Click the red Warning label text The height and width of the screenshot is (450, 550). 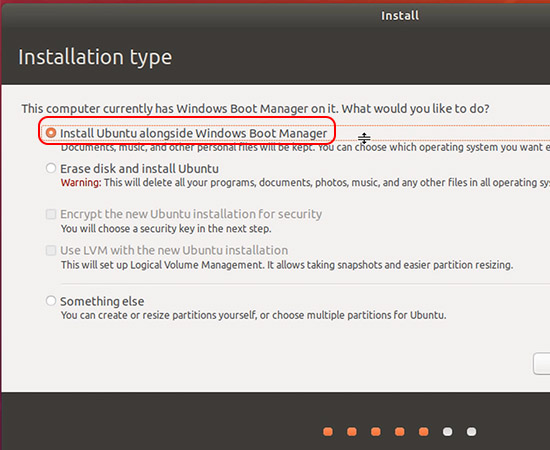[81, 183]
